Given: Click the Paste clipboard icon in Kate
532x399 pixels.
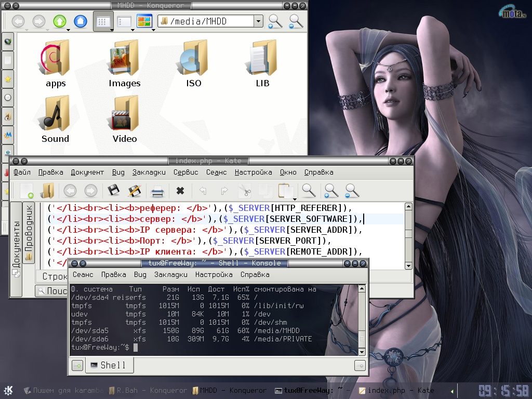Looking at the screenshot, I should 285,191.
